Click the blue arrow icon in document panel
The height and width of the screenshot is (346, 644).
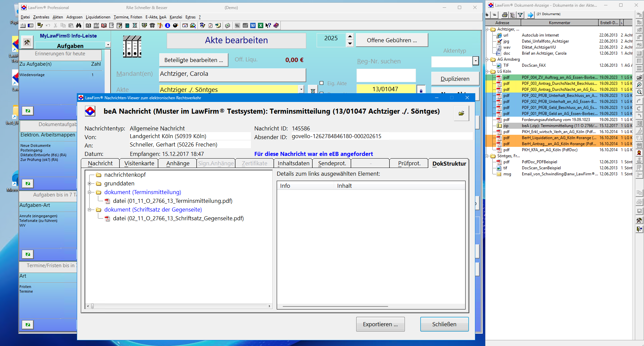(530, 15)
